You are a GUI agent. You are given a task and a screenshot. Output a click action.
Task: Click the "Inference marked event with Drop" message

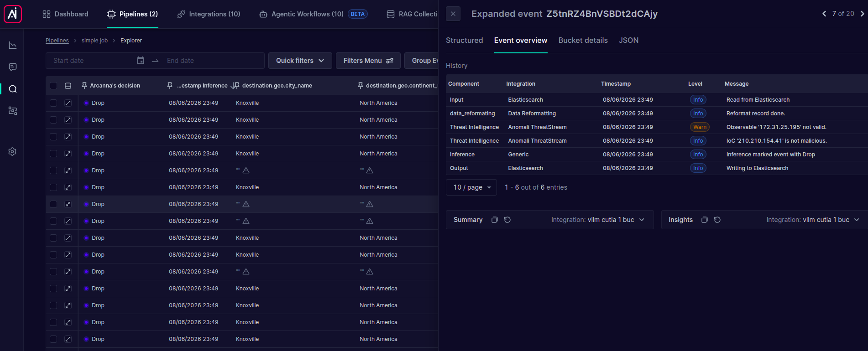tap(770, 155)
